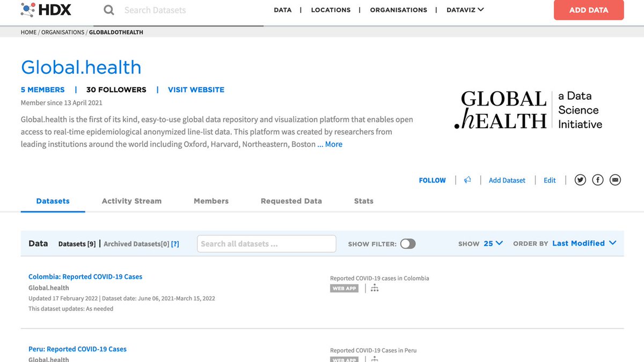Share organisation via email icon
The width and height of the screenshot is (644, 362).
point(616,180)
